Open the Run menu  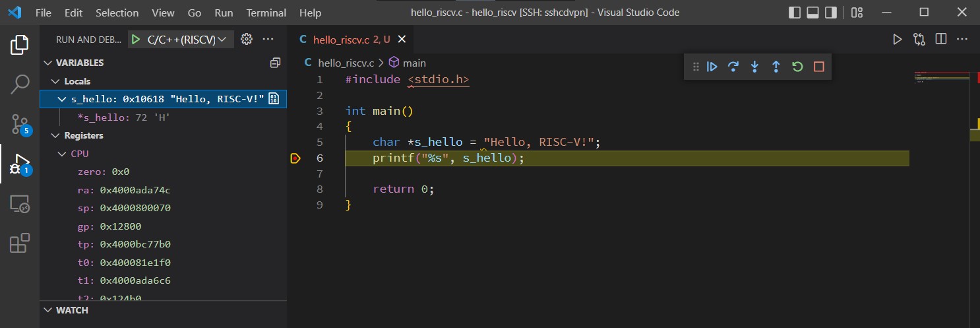pyautogui.click(x=224, y=13)
